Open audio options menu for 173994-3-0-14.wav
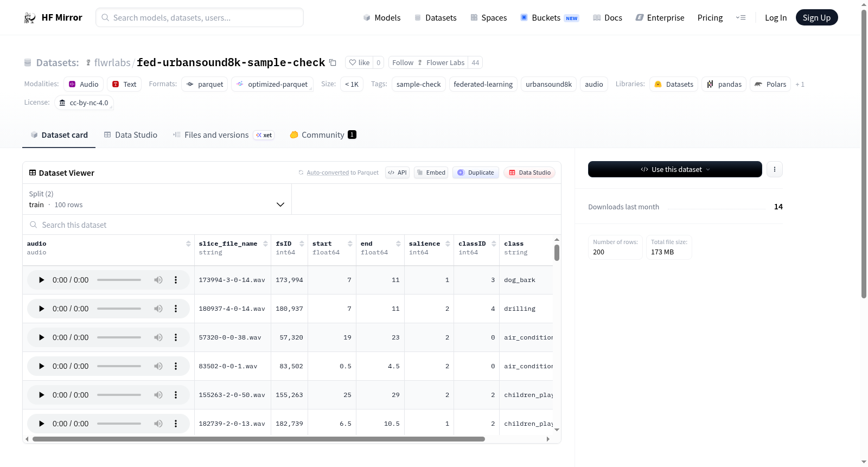This screenshot has height=467, width=868. point(176,280)
